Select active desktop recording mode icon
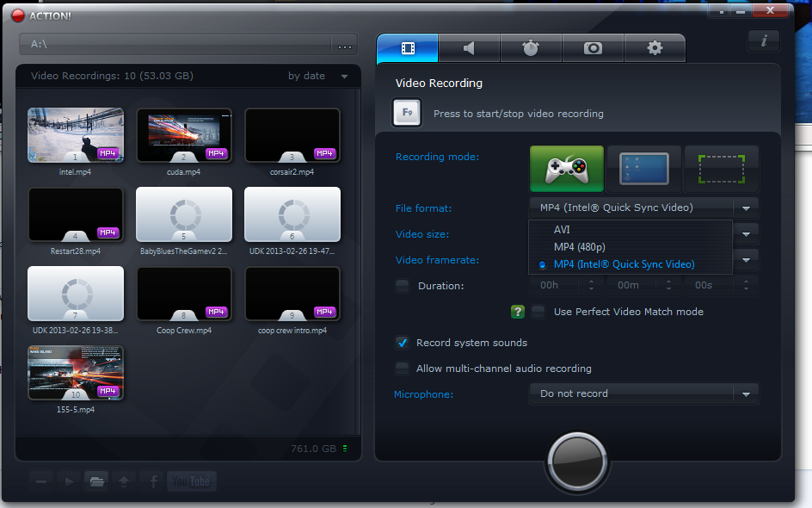The height and width of the screenshot is (508, 812). point(643,169)
